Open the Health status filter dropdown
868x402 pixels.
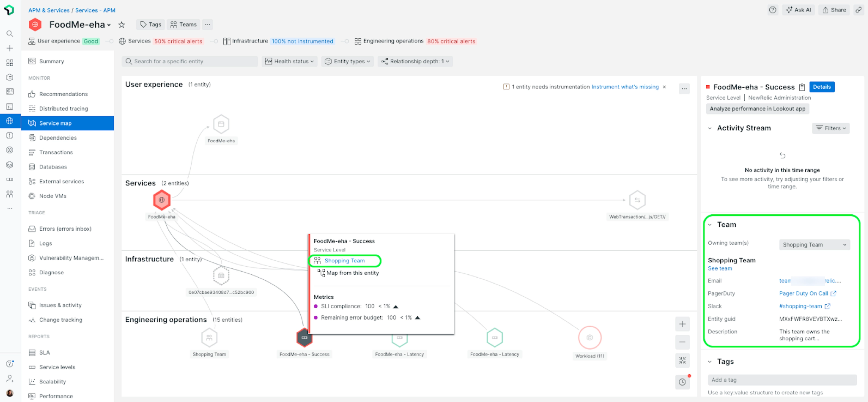click(x=289, y=61)
